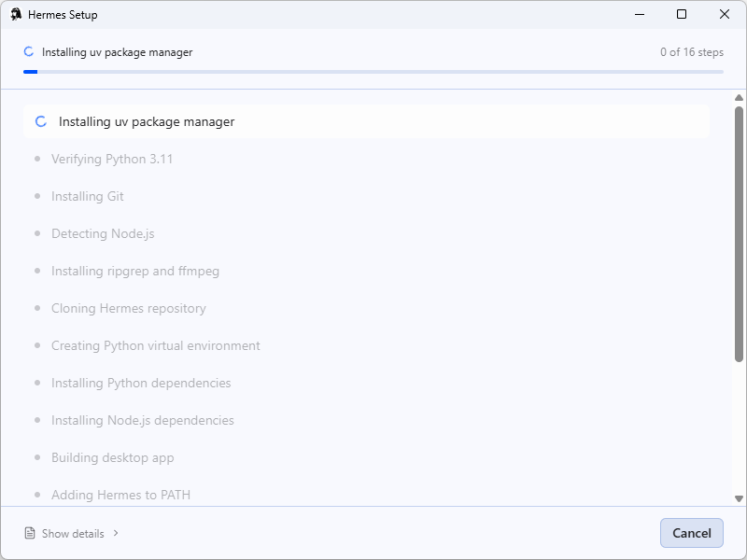747x560 pixels.
Task: Minimize the Hermes Setup window
Action: coord(640,14)
